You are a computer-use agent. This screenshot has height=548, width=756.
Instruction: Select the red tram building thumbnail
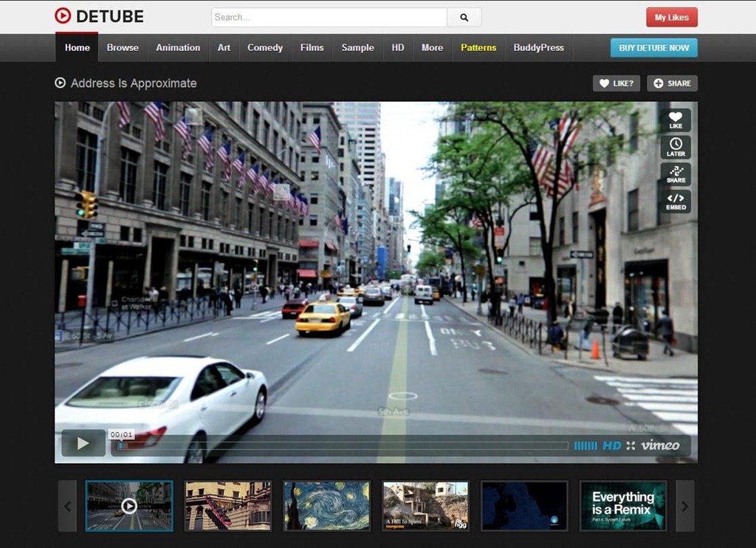click(228, 506)
